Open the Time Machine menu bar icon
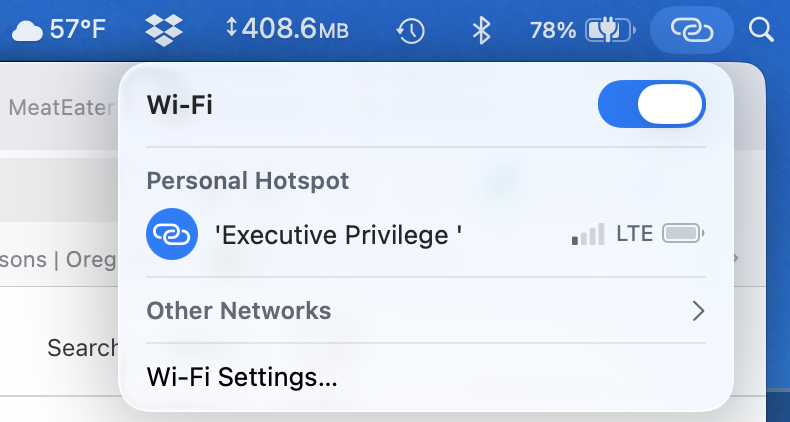The height and width of the screenshot is (422, 790). (x=410, y=31)
